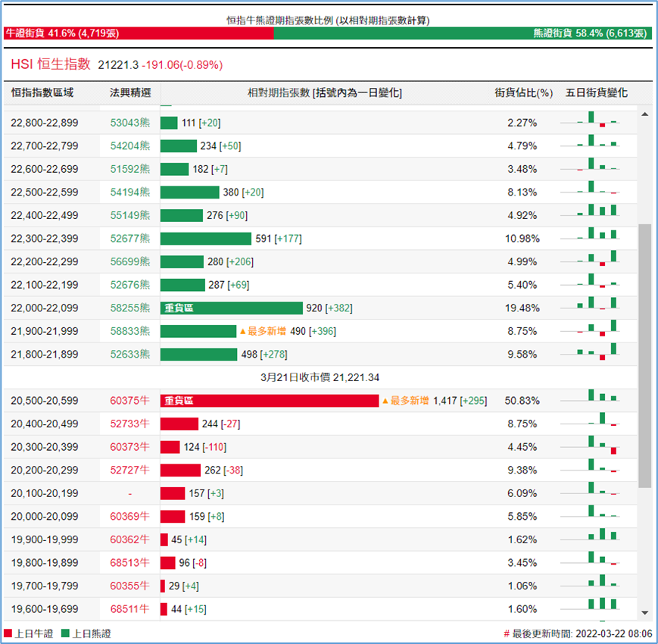This screenshot has width=658, height=644.
Task: Click the 五日街貨變化 column header
Action: (597, 92)
